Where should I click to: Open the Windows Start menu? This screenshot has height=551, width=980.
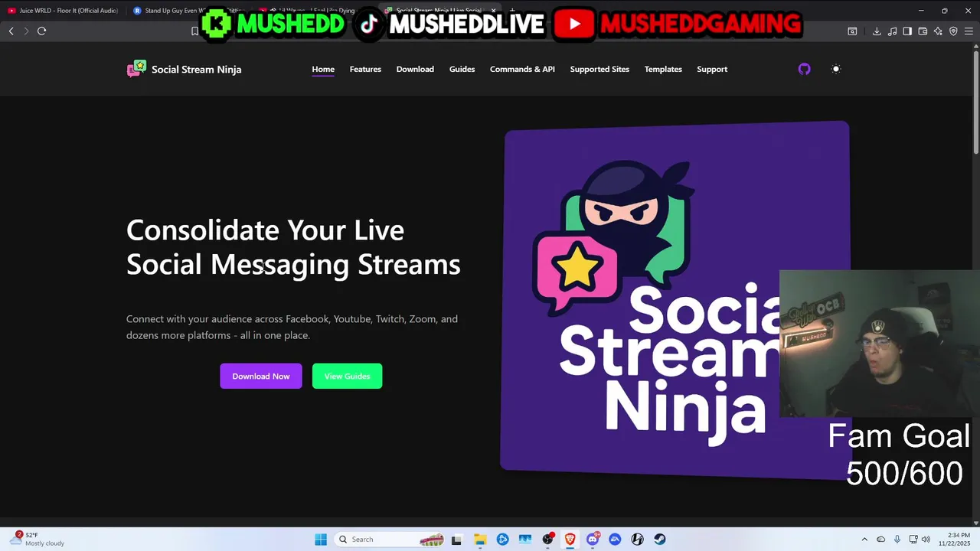[320, 540]
